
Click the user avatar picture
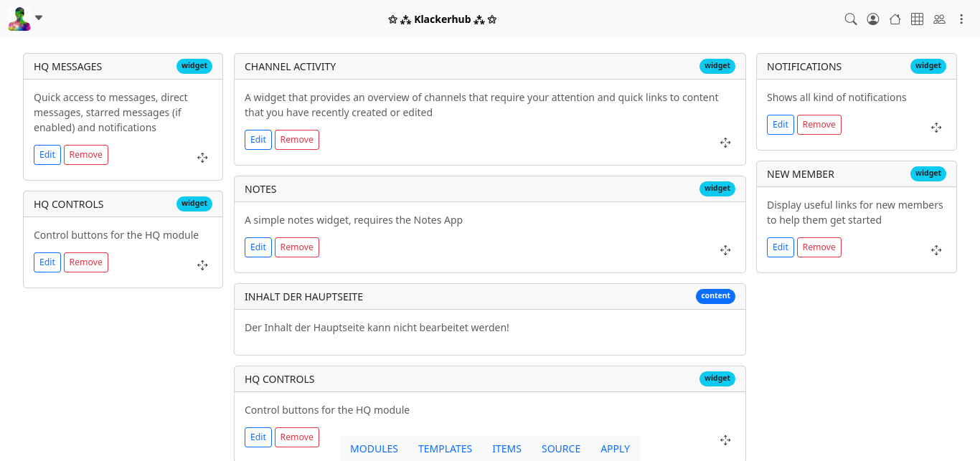point(19,19)
